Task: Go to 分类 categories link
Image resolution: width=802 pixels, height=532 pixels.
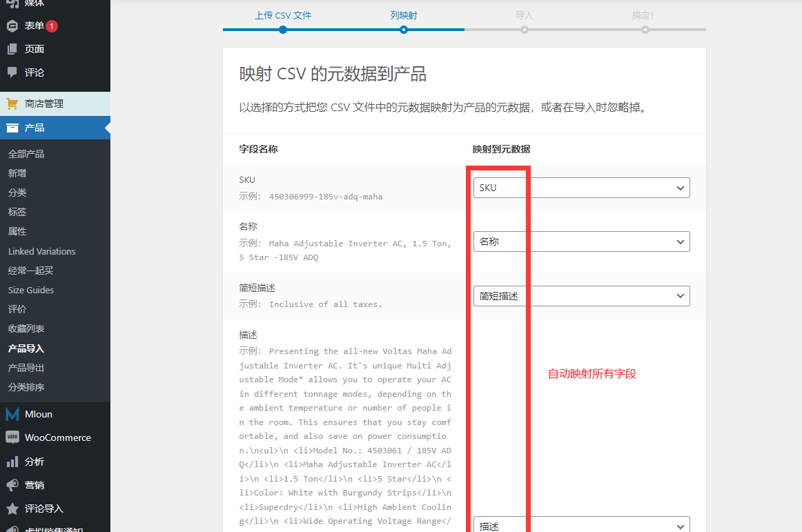Action: coord(17,193)
